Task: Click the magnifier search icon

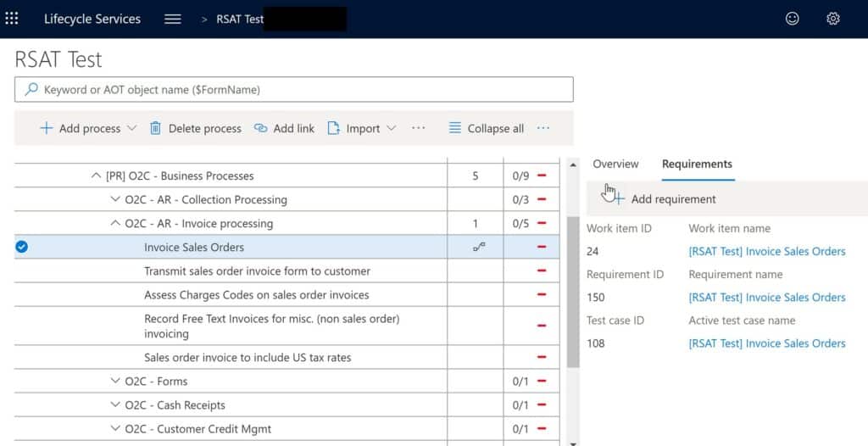Action: (x=32, y=89)
